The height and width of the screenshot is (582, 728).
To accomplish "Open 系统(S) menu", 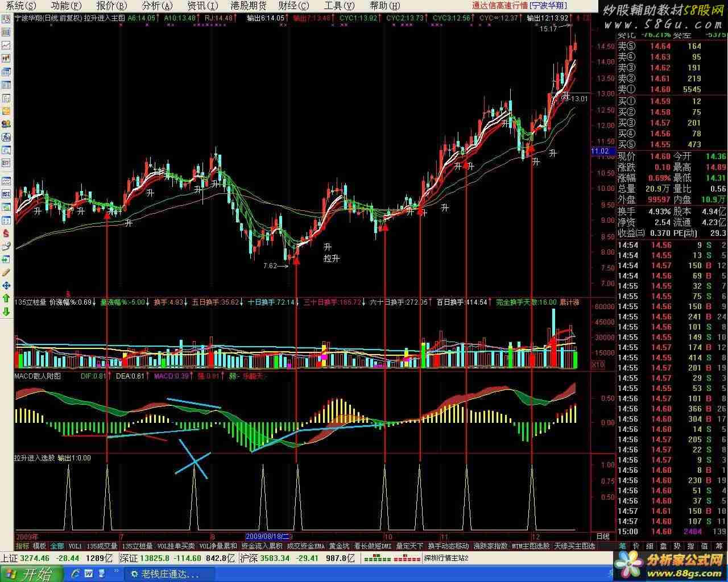I will [20, 6].
